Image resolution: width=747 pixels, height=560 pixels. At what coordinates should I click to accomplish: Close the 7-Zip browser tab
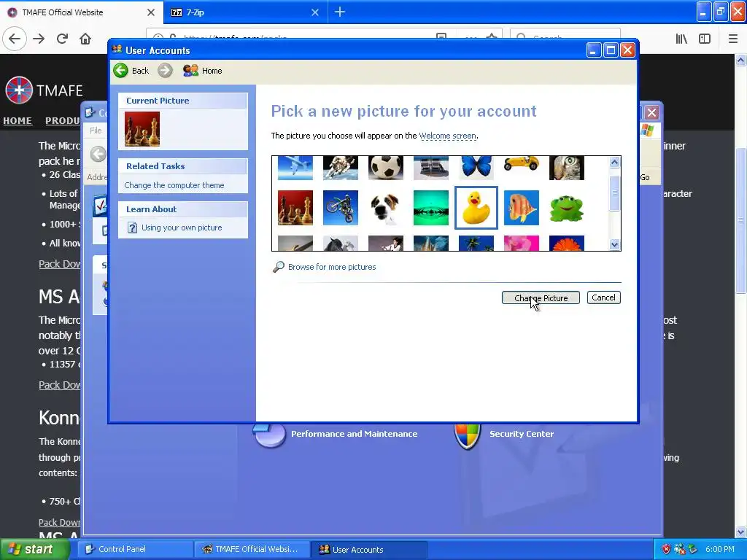(x=315, y=12)
